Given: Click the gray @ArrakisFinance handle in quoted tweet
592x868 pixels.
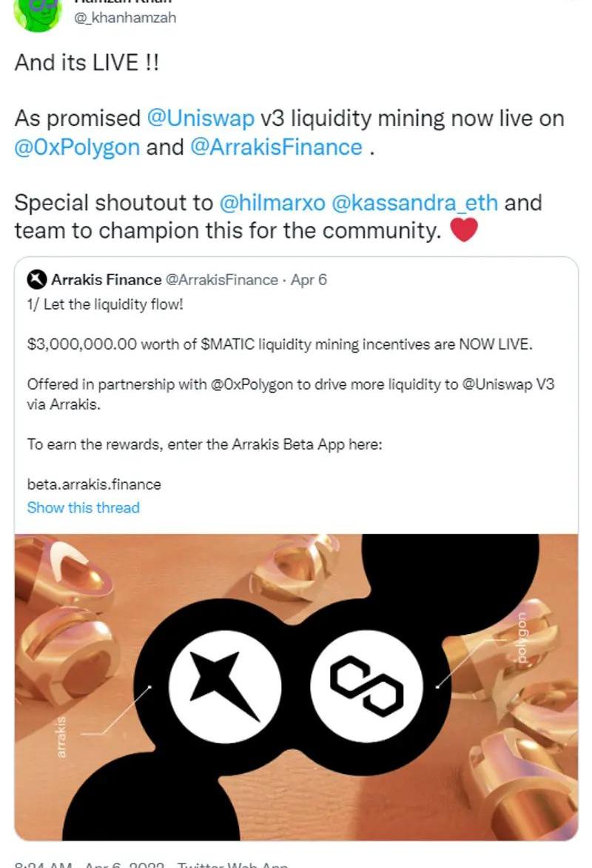Looking at the screenshot, I should click(221, 280).
